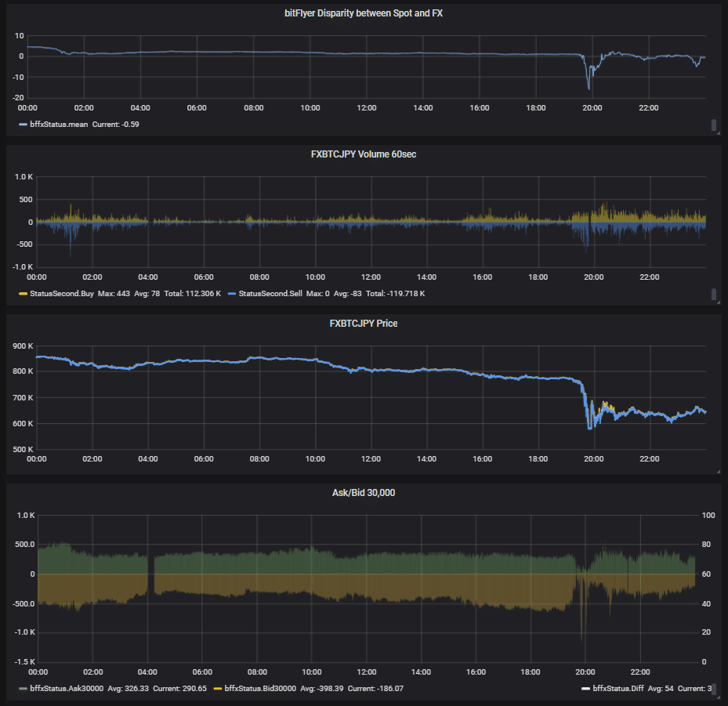Click the 'Total: -119.718 K' legend value
This screenshot has width=728, height=706.
pyautogui.click(x=395, y=294)
